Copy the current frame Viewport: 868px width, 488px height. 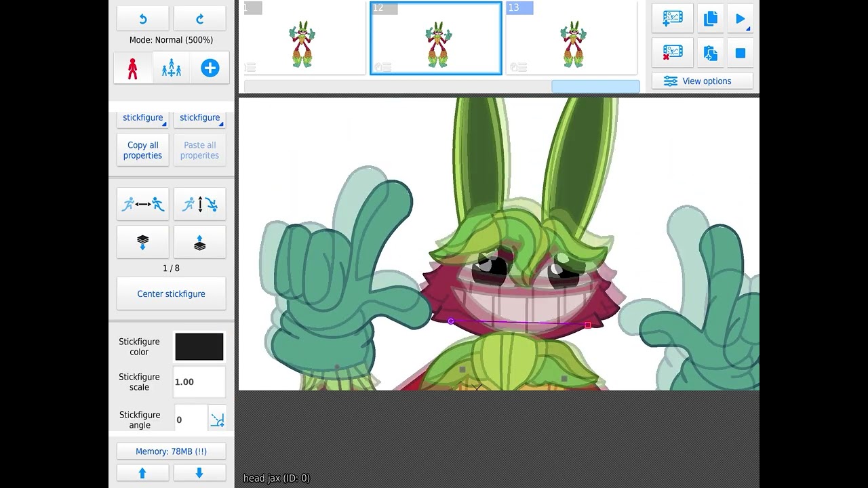coord(710,19)
